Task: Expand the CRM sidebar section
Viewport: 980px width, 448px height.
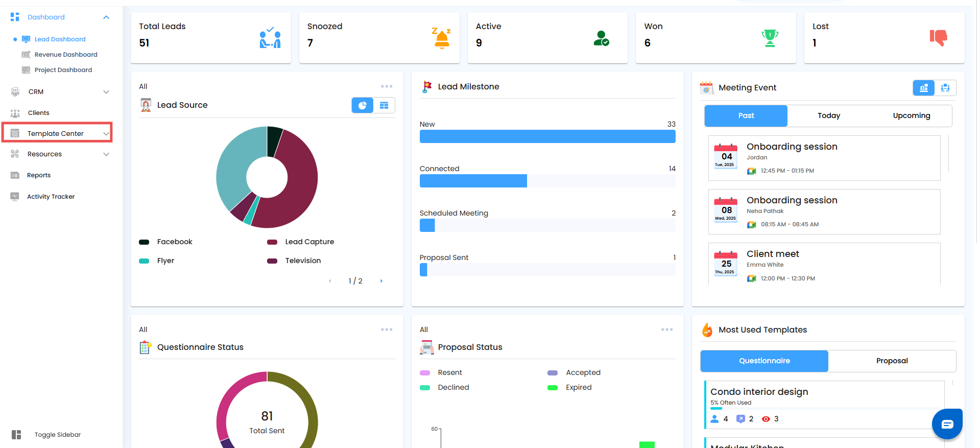Action: coord(106,92)
